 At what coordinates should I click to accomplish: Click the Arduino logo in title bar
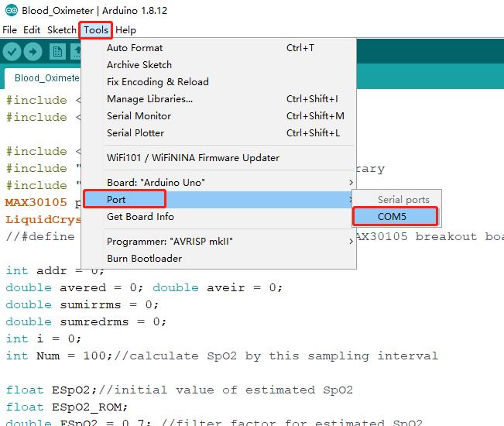pos(9,11)
